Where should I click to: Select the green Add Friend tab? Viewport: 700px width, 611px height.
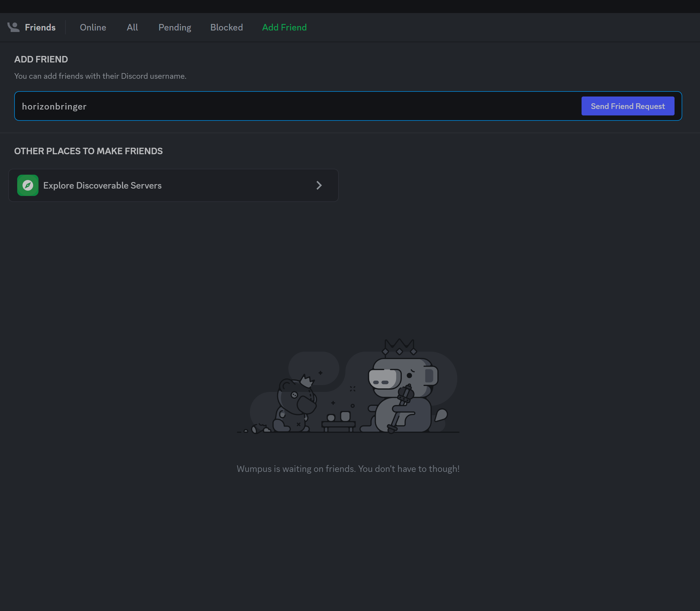click(284, 27)
